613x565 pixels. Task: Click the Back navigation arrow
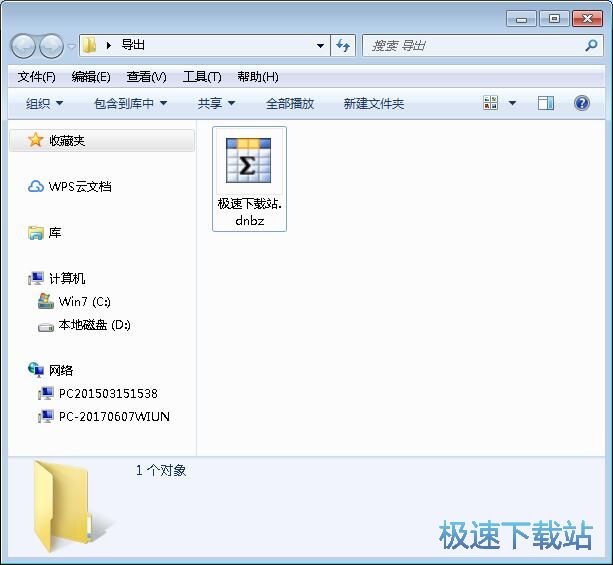(23, 46)
